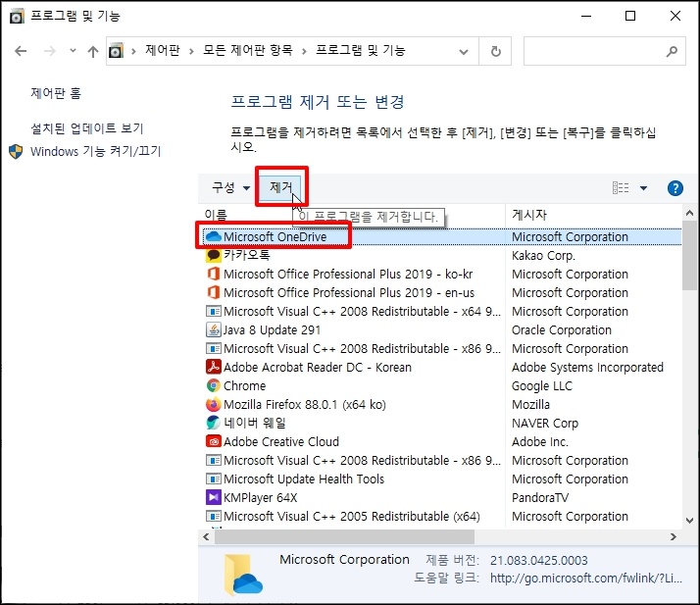Select Adobe Acrobat Reader DC icon
Image resolution: width=700 pixels, height=605 pixels.
214,367
